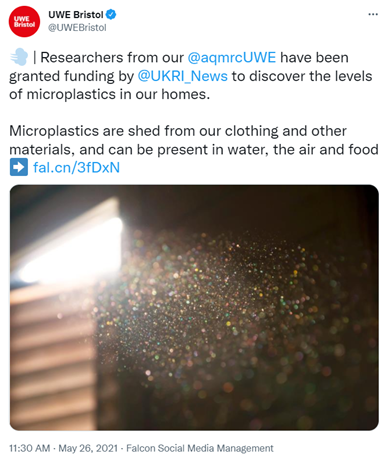Click the 'Microplastics are shed' paragraph

[x=194, y=140]
